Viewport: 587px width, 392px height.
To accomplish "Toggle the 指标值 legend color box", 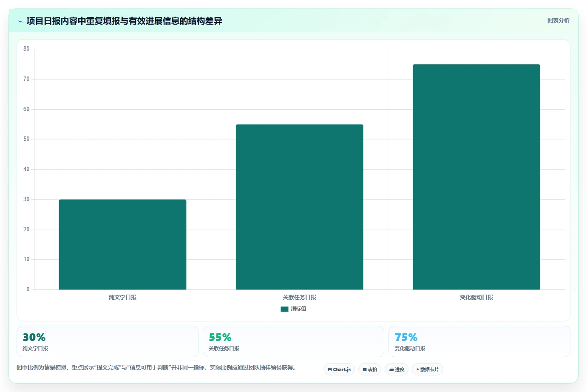I will point(284,309).
